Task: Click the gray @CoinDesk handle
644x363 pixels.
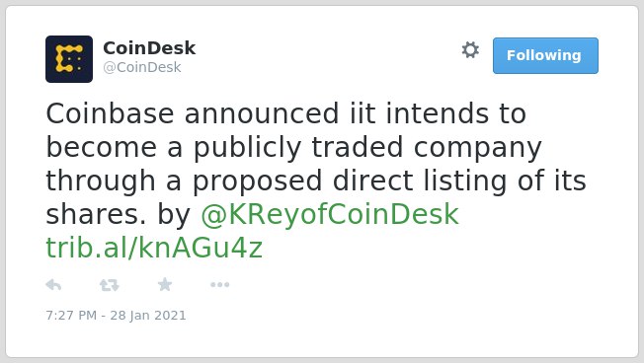Action: [x=142, y=67]
